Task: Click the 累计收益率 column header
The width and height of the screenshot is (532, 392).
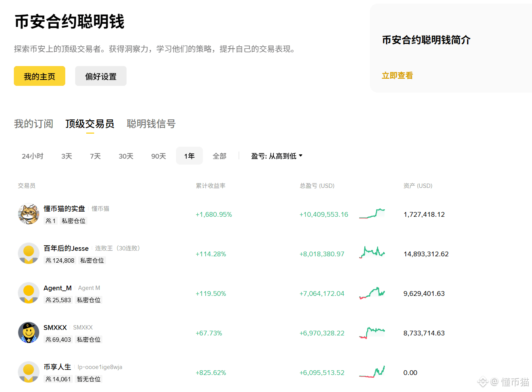Action: tap(211, 186)
